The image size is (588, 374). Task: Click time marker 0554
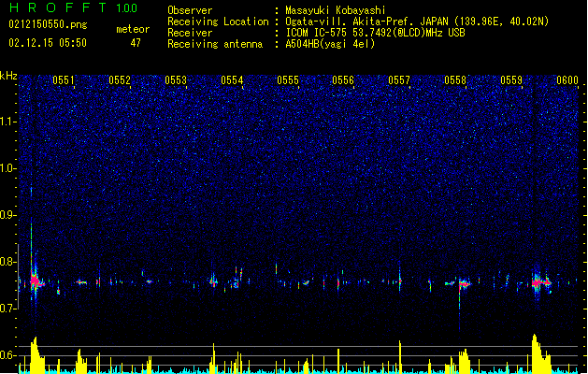pyautogui.click(x=232, y=80)
